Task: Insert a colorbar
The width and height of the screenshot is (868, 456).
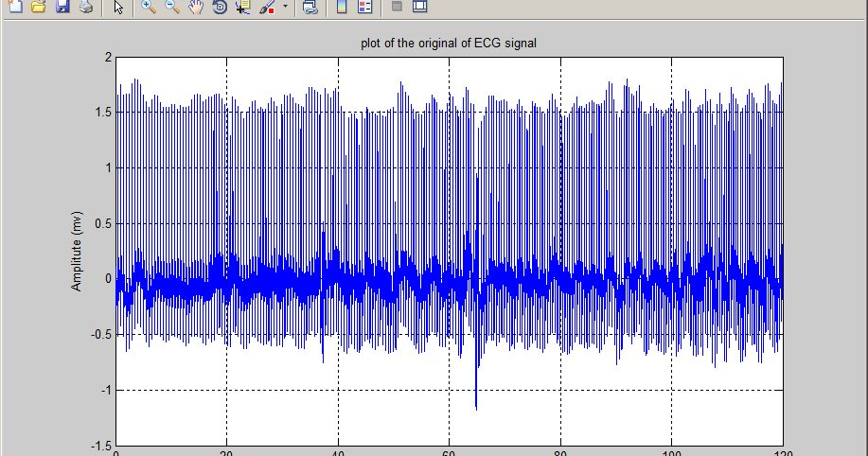Action: pos(342,6)
